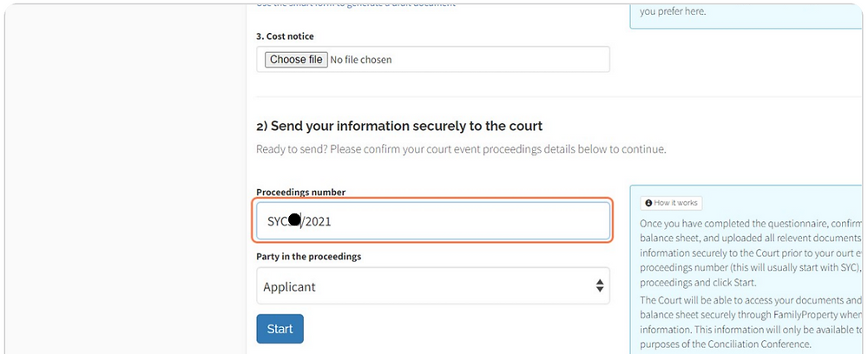Open the Party in the proceedings dropdown
The image size is (868, 354).
pos(433,286)
